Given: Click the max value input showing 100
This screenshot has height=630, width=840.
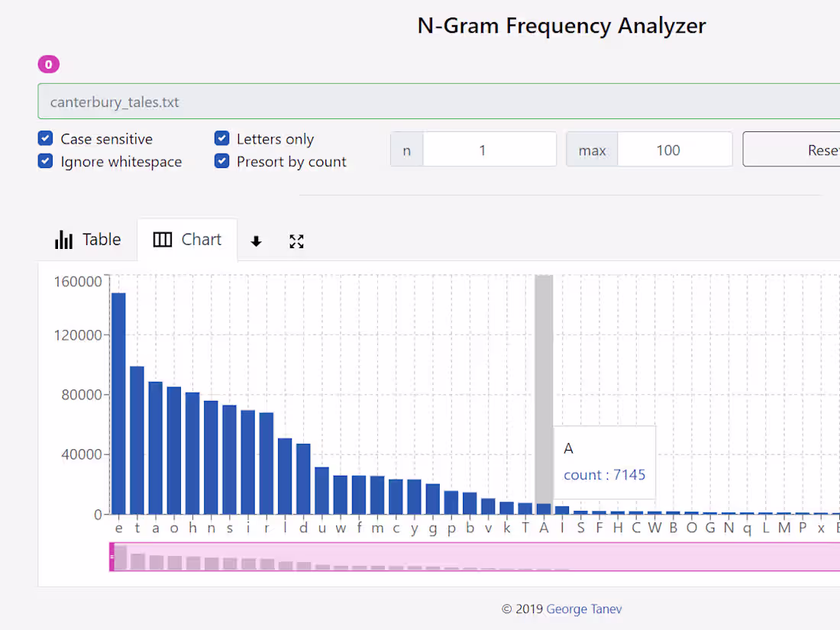Looking at the screenshot, I should coord(675,149).
